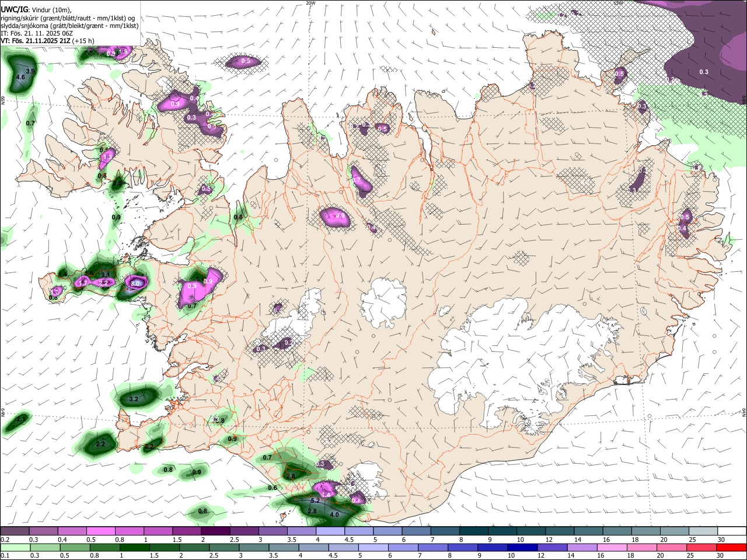
Task: Select the snow scale swatch starting at 0.2
Action: point(15,531)
